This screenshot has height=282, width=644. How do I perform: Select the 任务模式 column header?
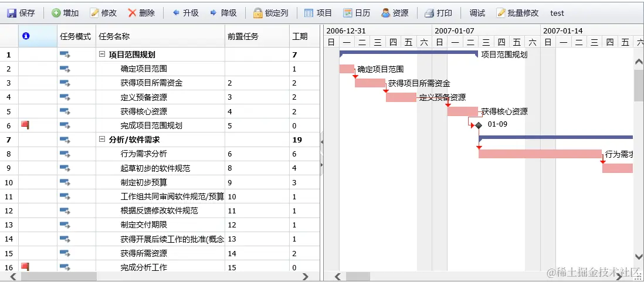pyautogui.click(x=76, y=36)
